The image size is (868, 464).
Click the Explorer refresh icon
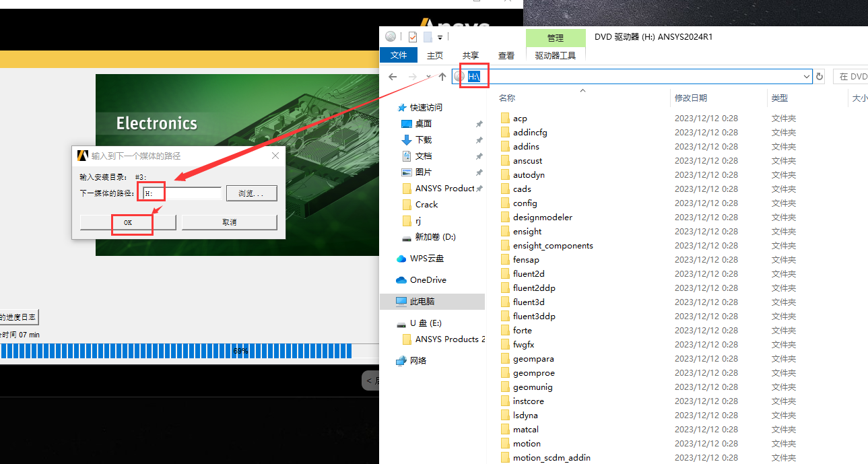820,77
